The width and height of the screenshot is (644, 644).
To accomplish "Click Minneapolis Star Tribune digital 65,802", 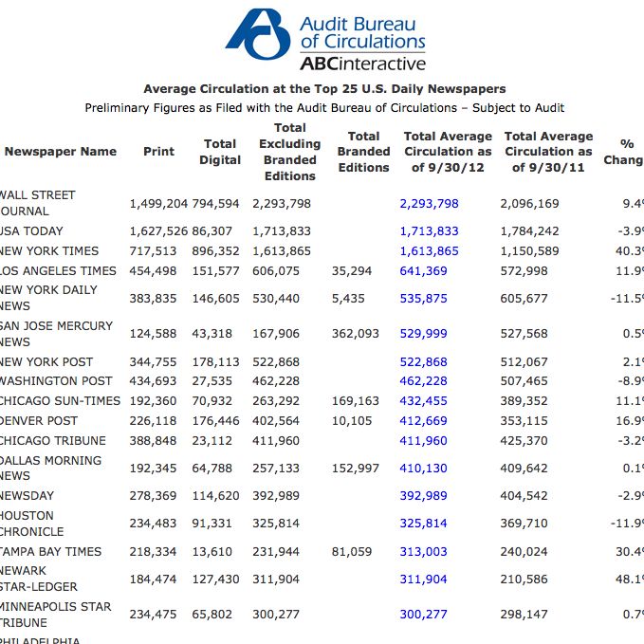I will [x=212, y=614].
